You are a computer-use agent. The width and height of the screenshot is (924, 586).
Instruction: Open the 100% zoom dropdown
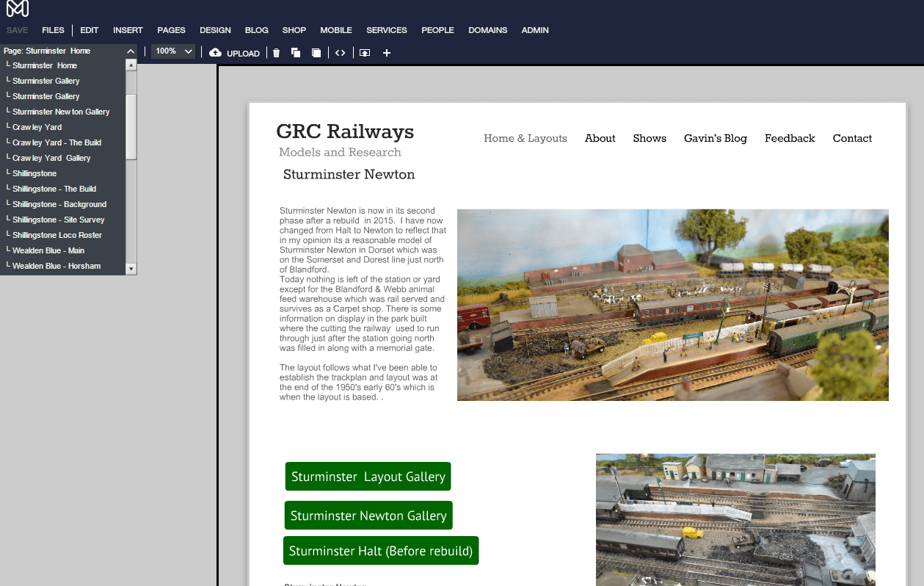(173, 51)
